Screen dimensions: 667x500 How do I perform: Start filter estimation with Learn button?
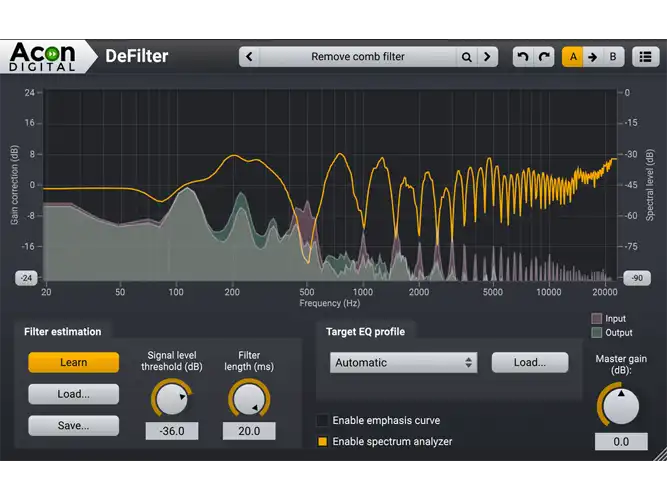(74, 362)
